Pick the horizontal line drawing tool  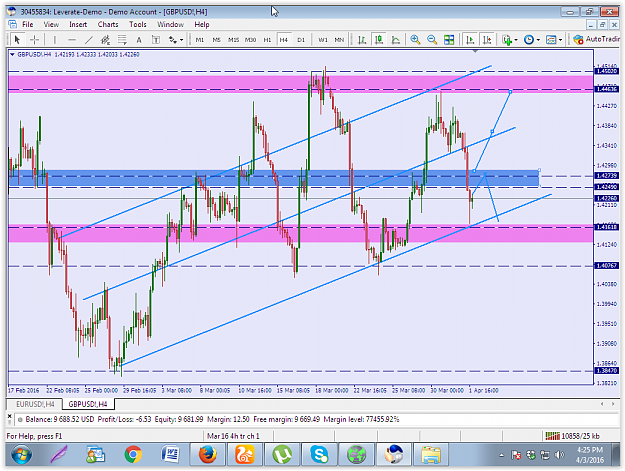72,39
